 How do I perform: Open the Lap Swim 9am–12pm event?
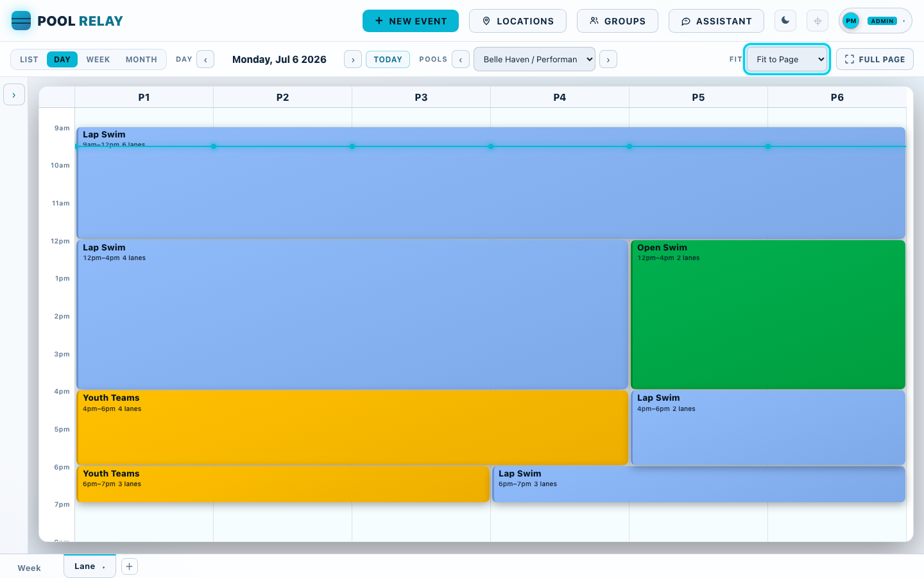(491, 183)
